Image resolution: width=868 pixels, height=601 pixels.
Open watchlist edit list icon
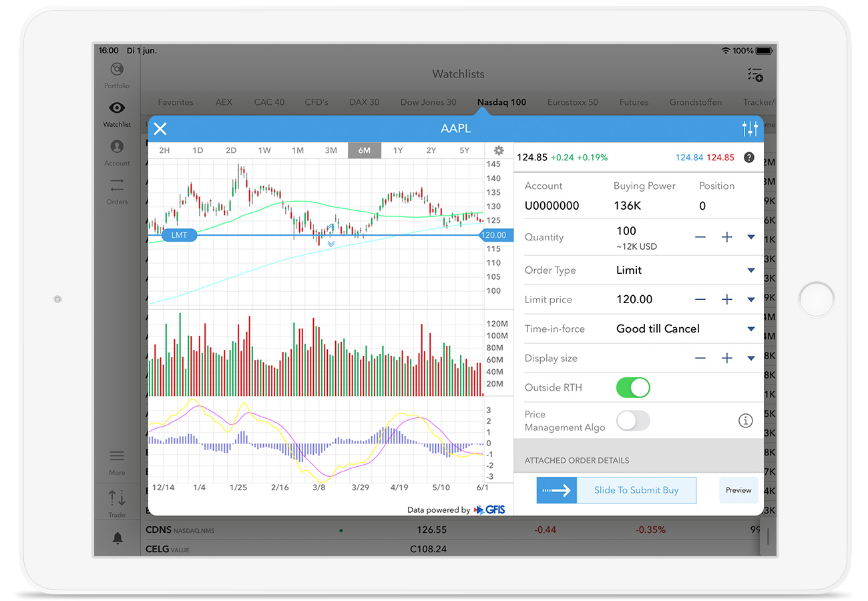tap(754, 74)
